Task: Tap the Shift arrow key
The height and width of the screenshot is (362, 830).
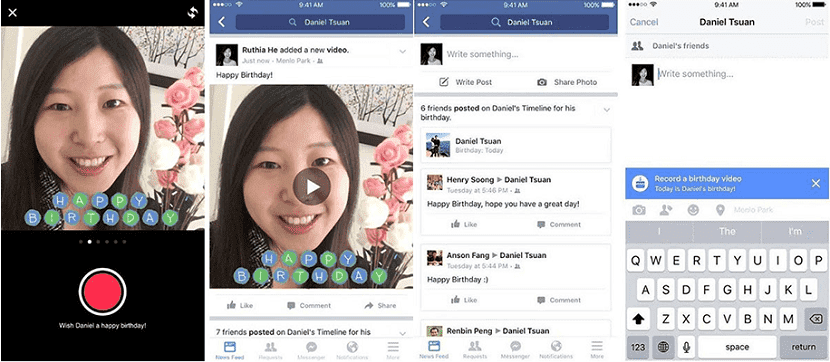Action: [x=638, y=319]
